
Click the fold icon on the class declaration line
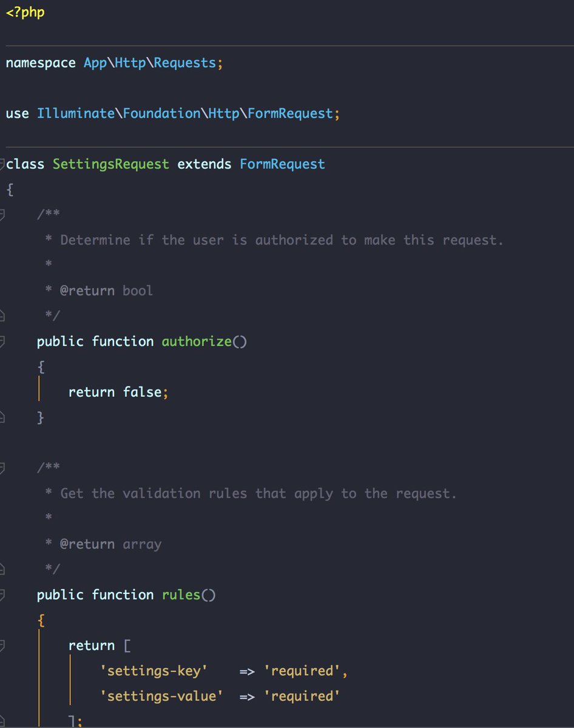click(x=4, y=164)
